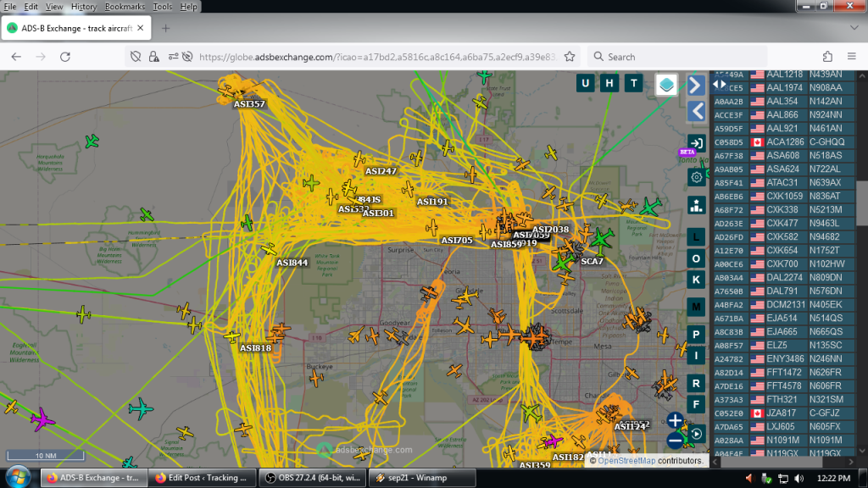Open the View menu
This screenshot has width=868, height=488.
[x=54, y=7]
